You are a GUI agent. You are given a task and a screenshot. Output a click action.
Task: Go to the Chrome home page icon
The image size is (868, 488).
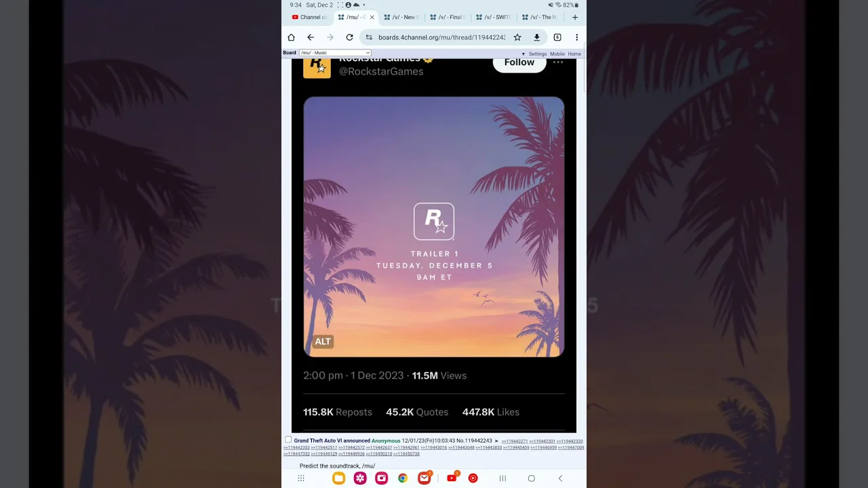click(291, 37)
